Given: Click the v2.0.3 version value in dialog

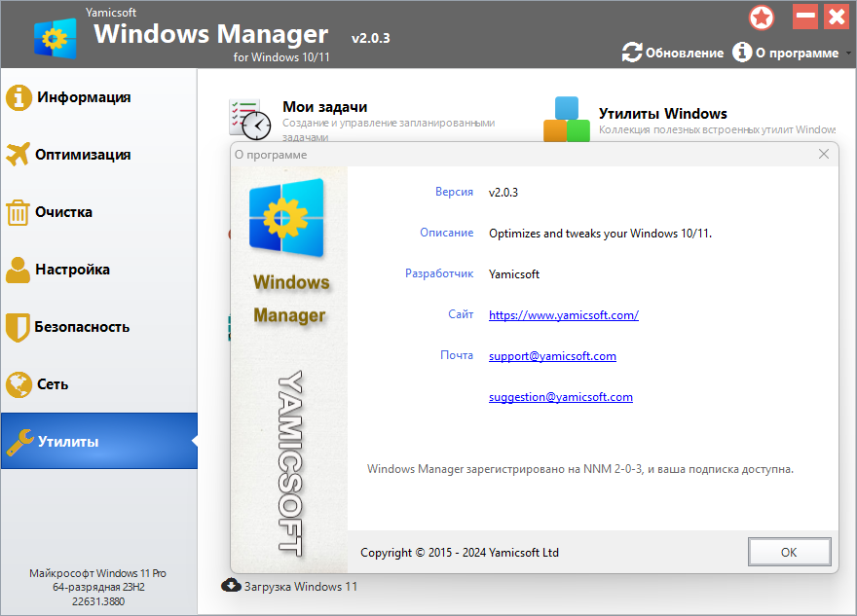Looking at the screenshot, I should point(503,193).
